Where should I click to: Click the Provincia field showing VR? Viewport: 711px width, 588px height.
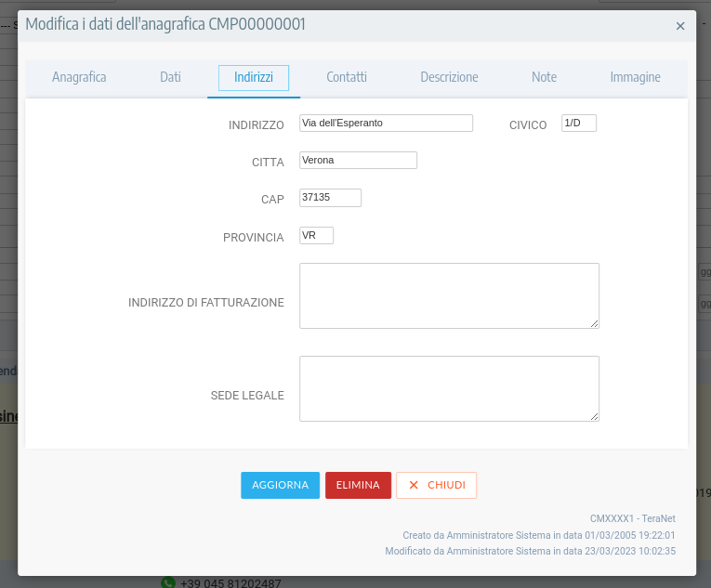click(316, 235)
